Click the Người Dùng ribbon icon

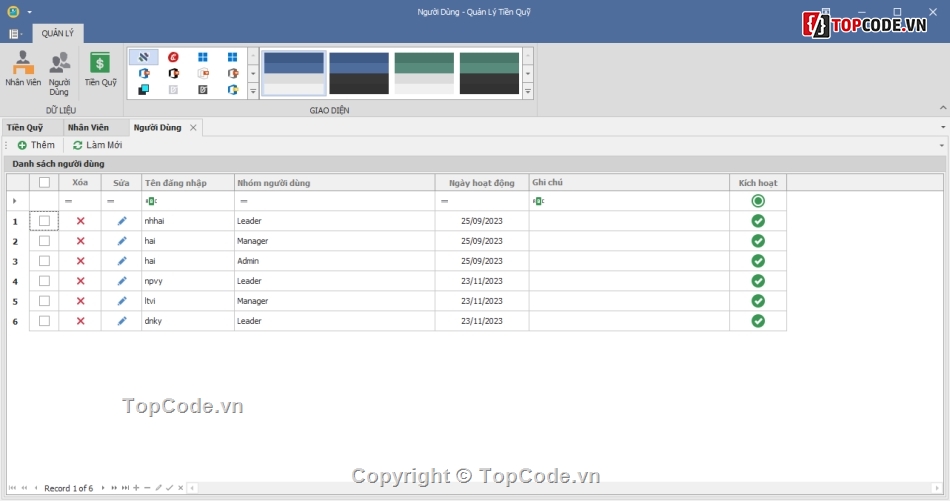pos(59,72)
